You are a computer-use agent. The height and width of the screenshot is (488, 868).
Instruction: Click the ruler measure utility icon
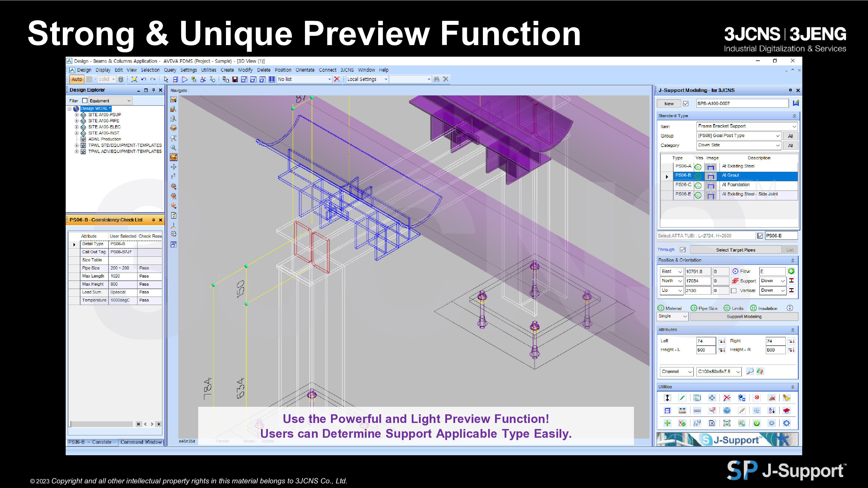(x=682, y=411)
